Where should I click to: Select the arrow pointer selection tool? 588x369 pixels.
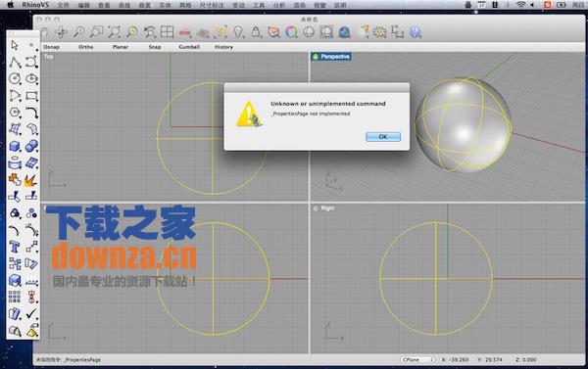(x=15, y=45)
